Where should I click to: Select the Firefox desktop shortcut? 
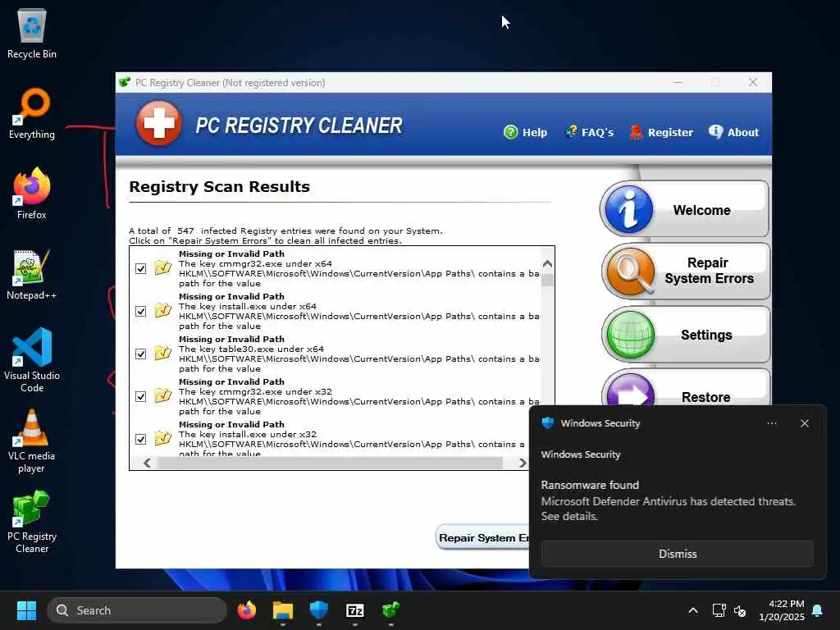pyautogui.click(x=32, y=194)
